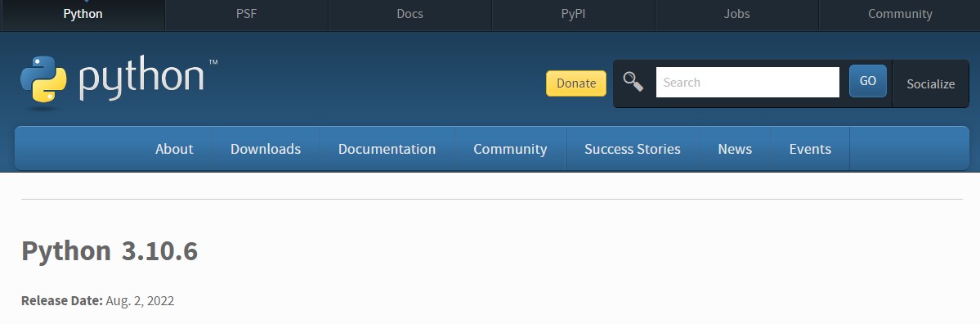Switch to the Docs top tab
Viewport: 980px width, 324px height.
(x=410, y=14)
